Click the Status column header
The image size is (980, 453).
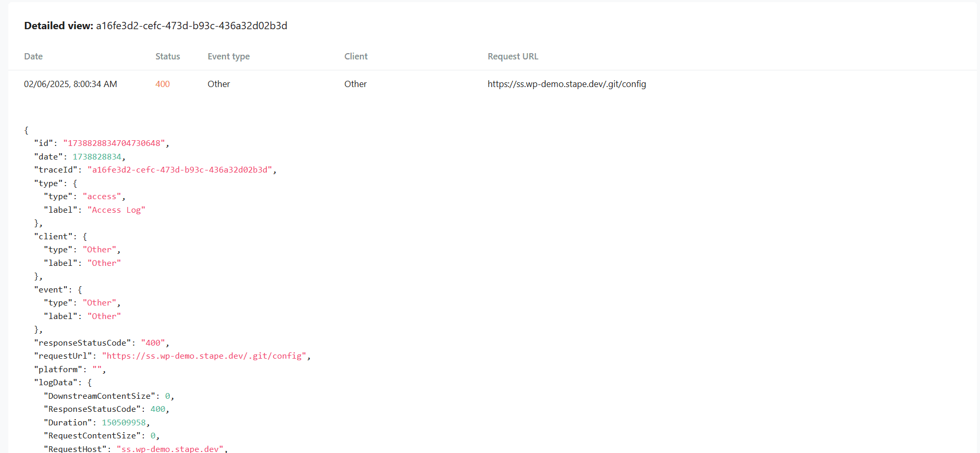pos(168,56)
